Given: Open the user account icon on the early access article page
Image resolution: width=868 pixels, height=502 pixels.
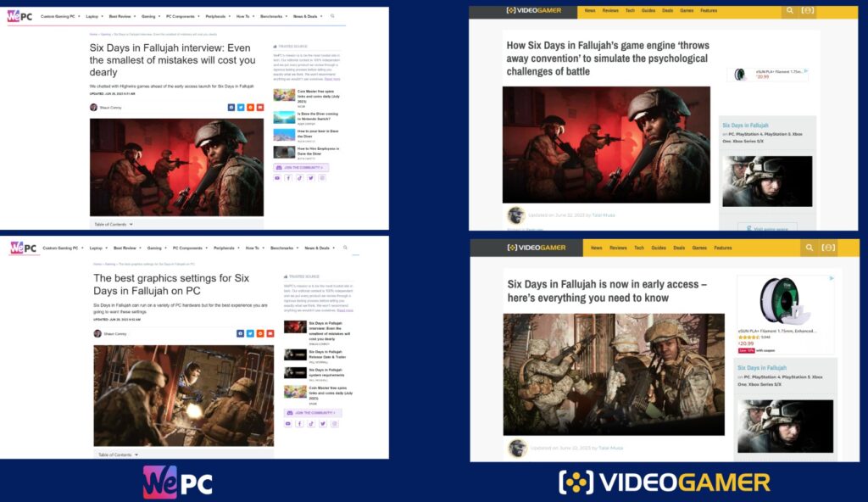Looking at the screenshot, I should click(829, 248).
